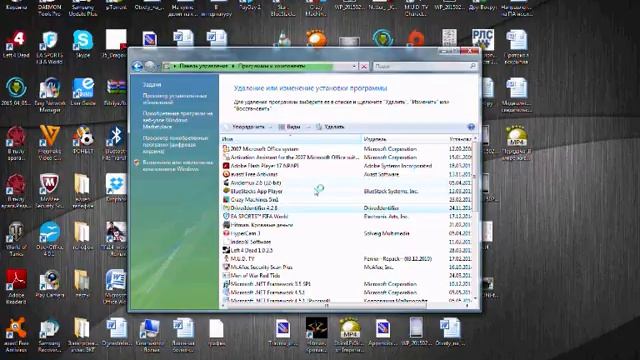
Task: Open McAfee Security Scan desktop shortcut
Action: 49,191
